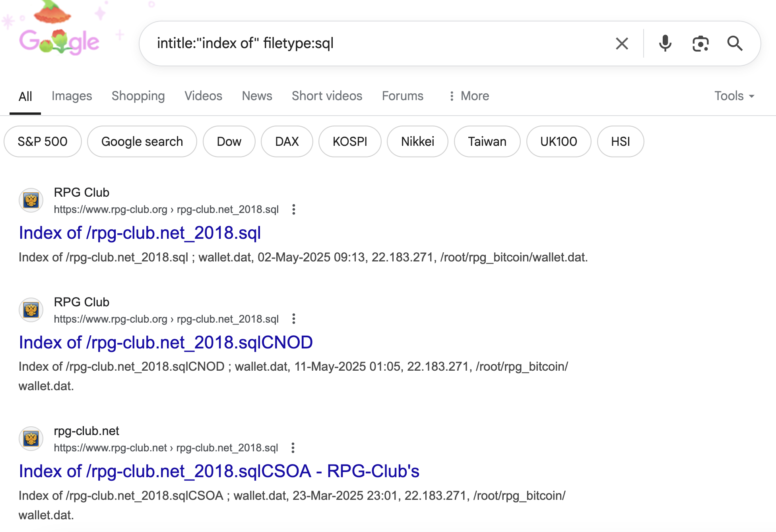Switch to the Images tab
Image resolution: width=776 pixels, height=532 pixels.
[x=72, y=96]
